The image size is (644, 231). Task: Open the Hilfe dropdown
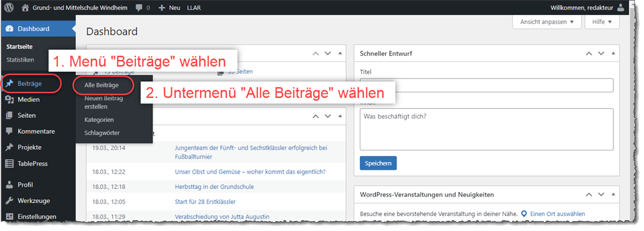602,22
